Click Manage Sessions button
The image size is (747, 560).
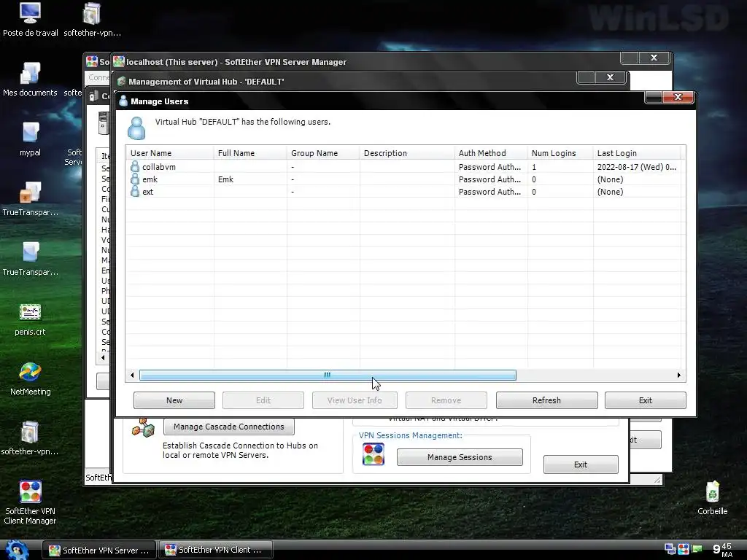pos(460,457)
